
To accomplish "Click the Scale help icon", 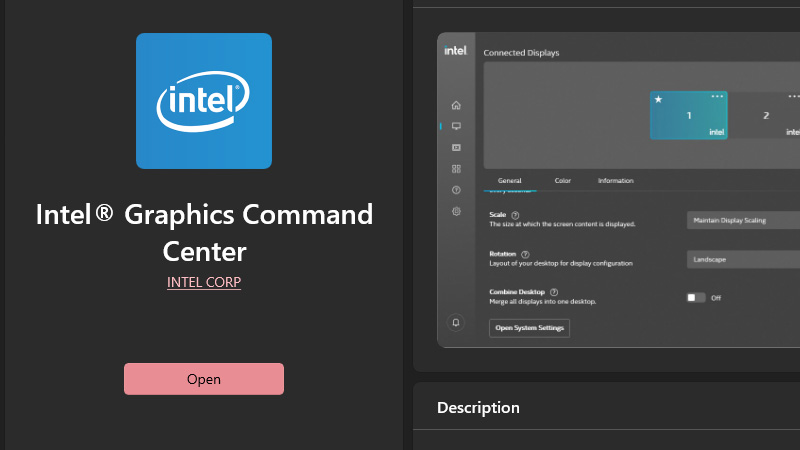I will click(515, 215).
